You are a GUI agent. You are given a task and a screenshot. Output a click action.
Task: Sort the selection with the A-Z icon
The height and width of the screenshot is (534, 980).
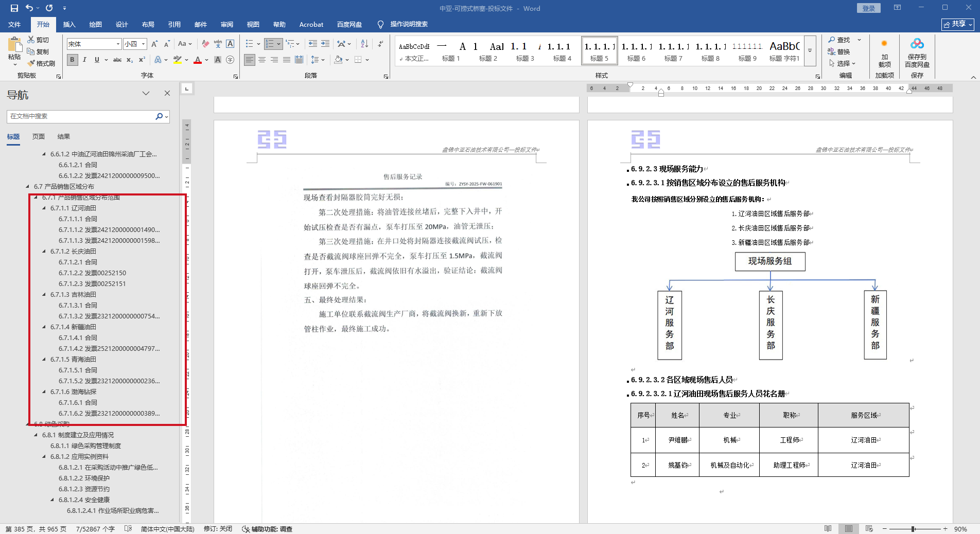(x=364, y=44)
